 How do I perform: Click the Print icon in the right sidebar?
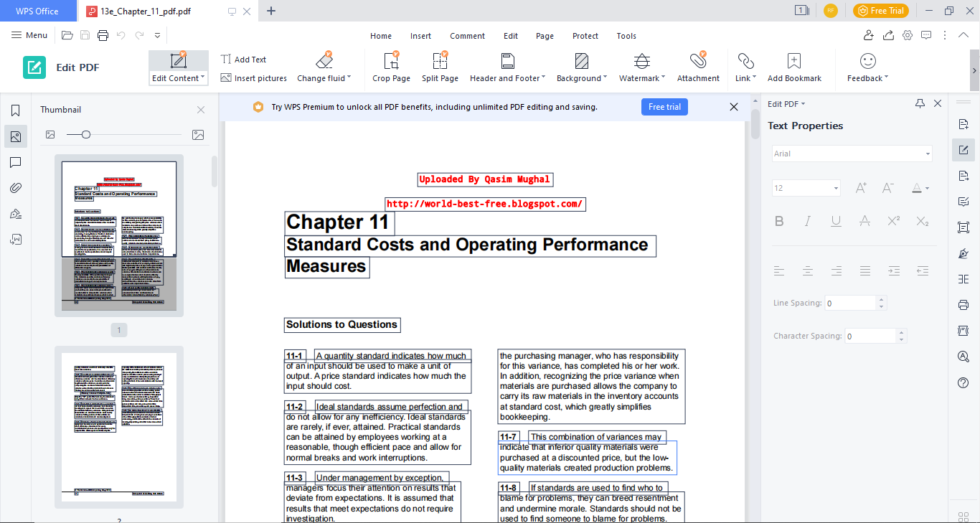(x=963, y=305)
